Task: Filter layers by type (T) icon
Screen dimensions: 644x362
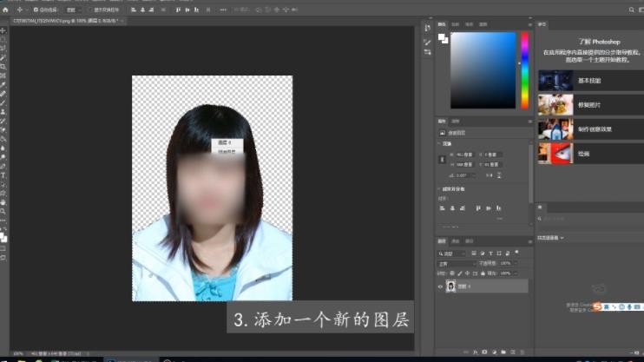Action: pyautogui.click(x=490, y=253)
